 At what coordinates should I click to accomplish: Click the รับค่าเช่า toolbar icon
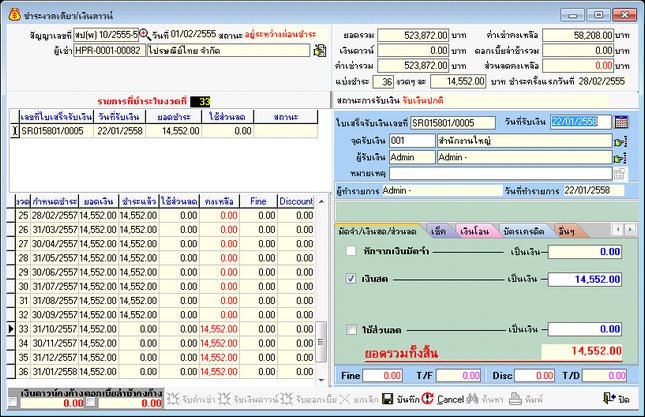173,398
